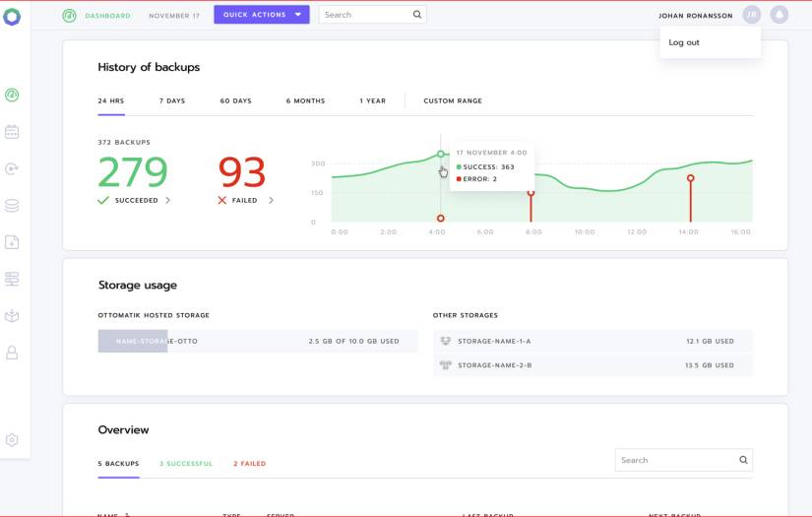Select the Custom Range tab
This screenshot has height=517, width=812.
(453, 100)
